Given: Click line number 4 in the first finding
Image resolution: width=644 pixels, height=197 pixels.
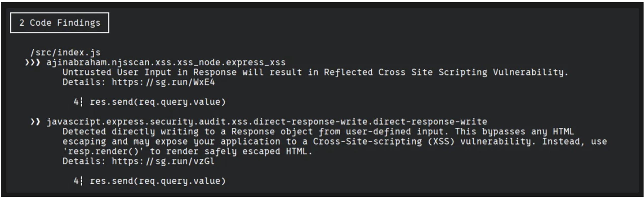Looking at the screenshot, I should 76,102.
